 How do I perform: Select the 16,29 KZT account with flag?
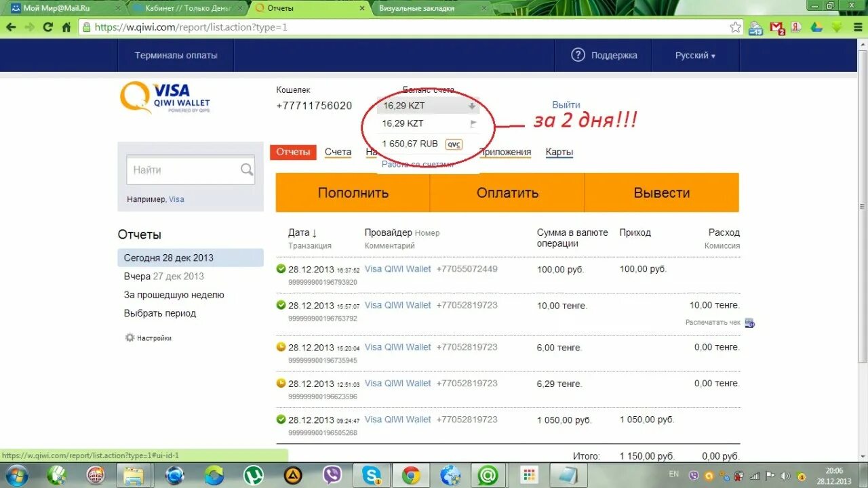coord(429,123)
